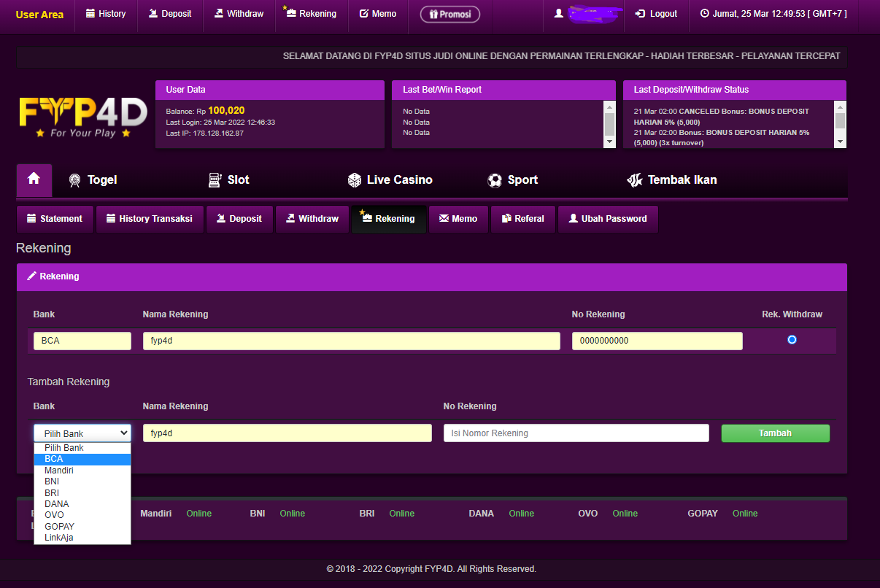This screenshot has width=880, height=588.
Task: Click the User Area link
Action: [x=39, y=15]
